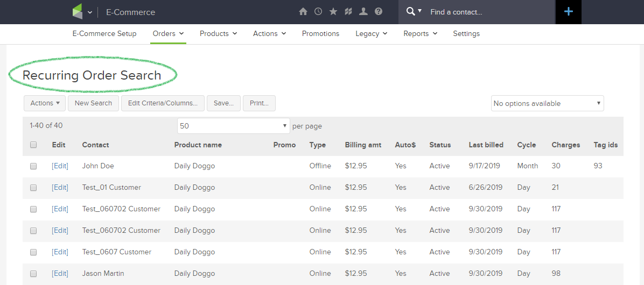Go to Settings in navigation bar
The height and width of the screenshot is (285, 644).
point(466,34)
